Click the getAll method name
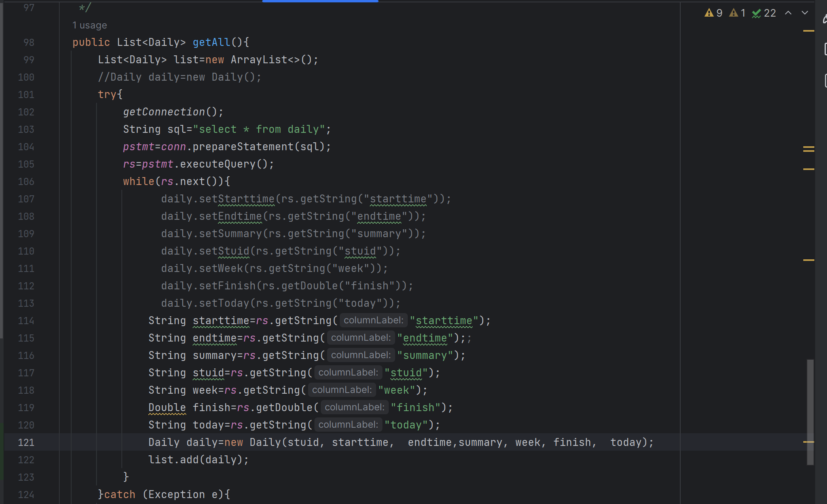827x504 pixels. pyautogui.click(x=211, y=42)
